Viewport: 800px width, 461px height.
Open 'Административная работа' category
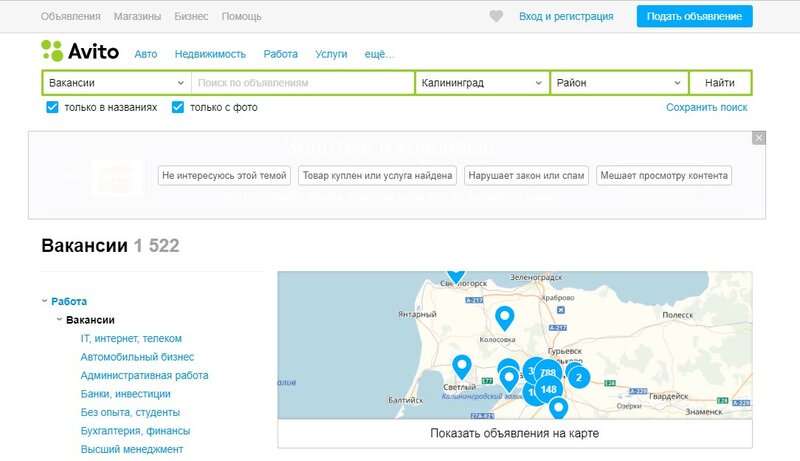coord(144,375)
